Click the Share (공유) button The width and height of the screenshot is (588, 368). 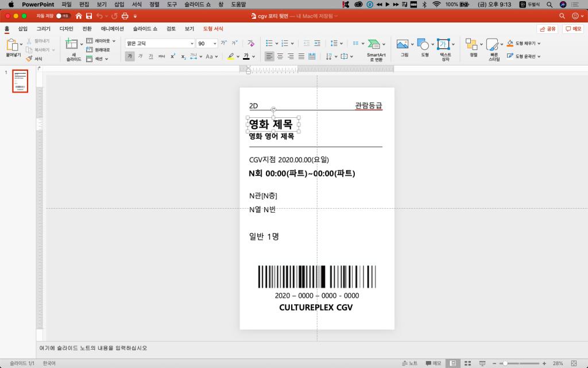coord(547,29)
